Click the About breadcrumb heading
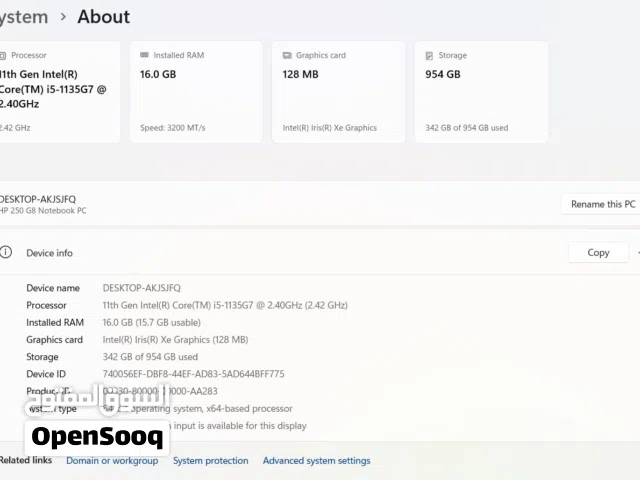 [104, 17]
